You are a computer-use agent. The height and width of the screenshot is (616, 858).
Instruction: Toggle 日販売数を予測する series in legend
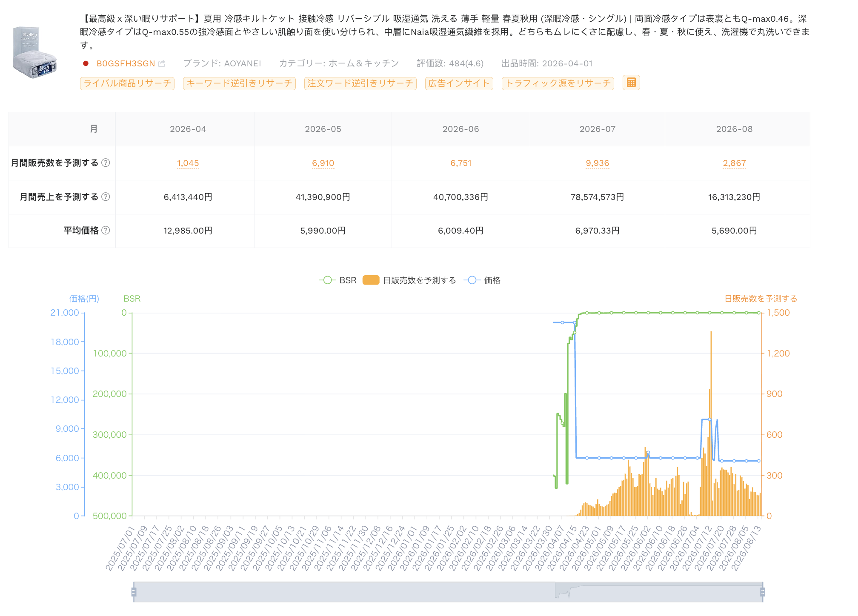pyautogui.click(x=409, y=280)
